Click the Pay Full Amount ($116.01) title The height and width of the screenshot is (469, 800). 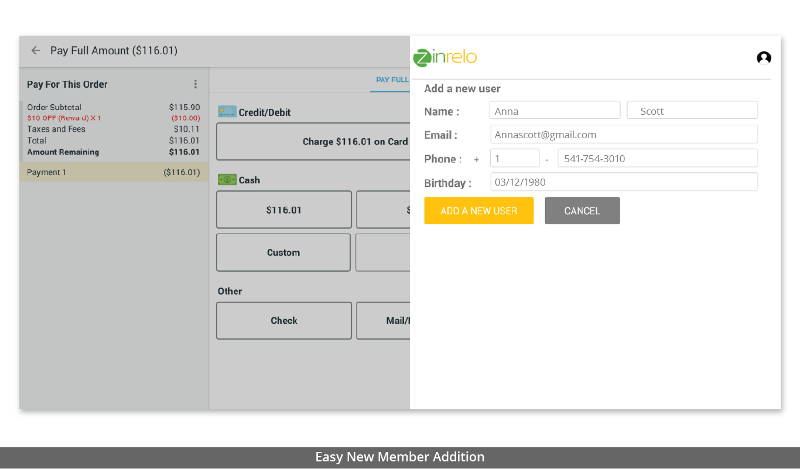114,51
